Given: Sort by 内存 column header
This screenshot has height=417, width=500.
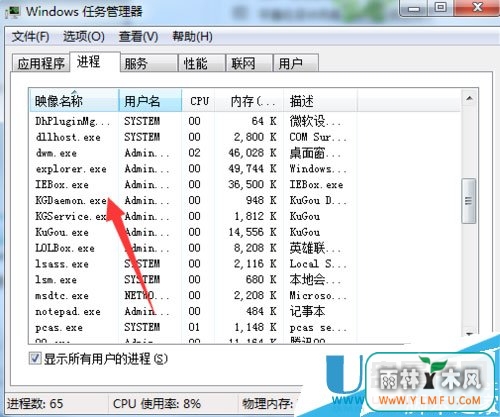Looking at the screenshot, I should coord(249,100).
